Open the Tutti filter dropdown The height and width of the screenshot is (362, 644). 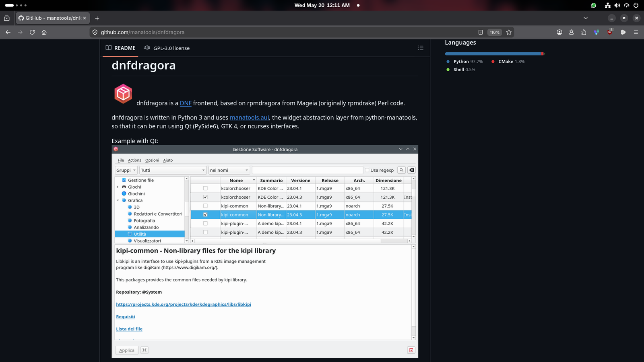(173, 170)
